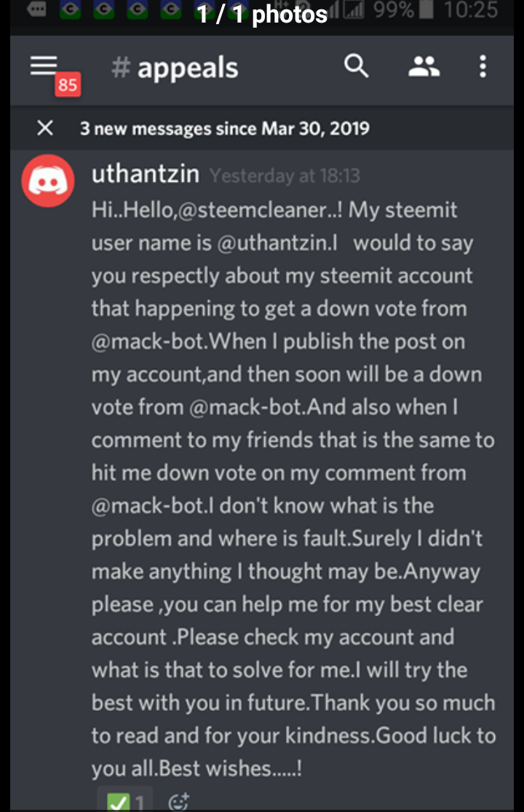Toggle the green checkmark reaction
Screen dimensions: 524x812
[x=124, y=800]
